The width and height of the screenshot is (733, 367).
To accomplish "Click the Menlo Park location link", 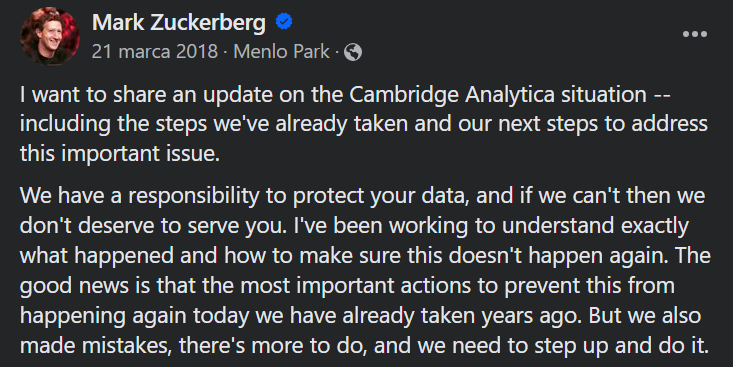I will coord(281,51).
